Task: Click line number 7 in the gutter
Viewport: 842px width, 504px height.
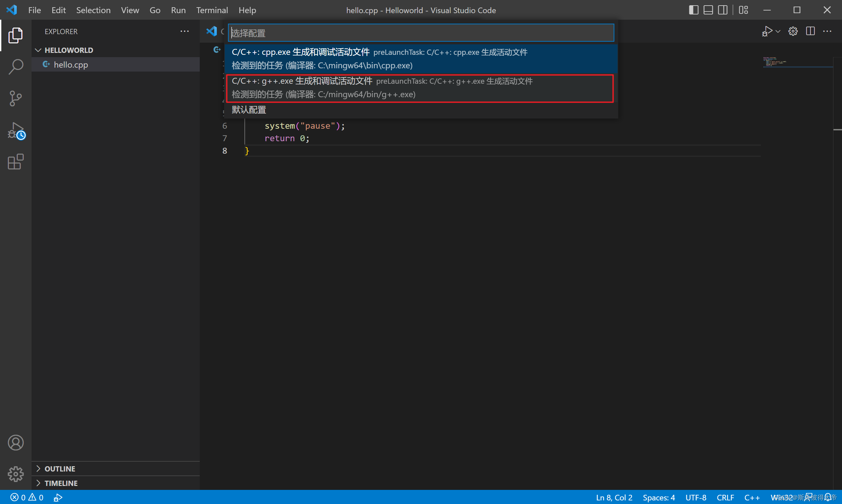Action: tap(225, 138)
